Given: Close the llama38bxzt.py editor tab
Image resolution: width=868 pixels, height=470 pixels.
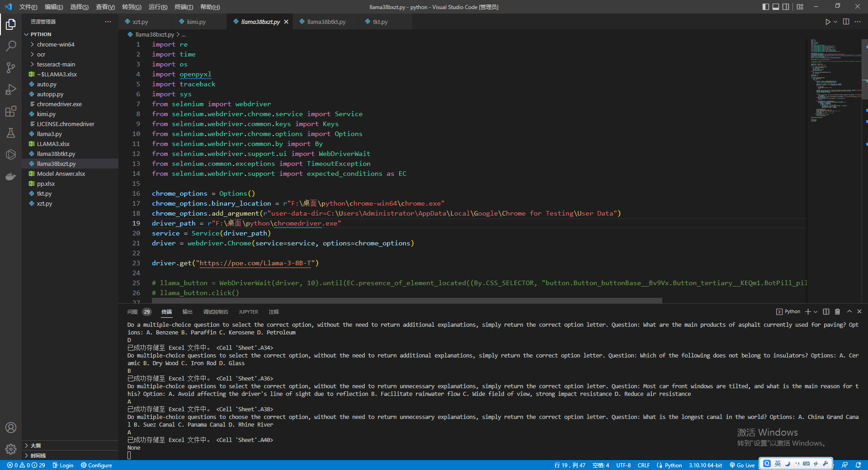Looking at the screenshot, I should [x=286, y=22].
